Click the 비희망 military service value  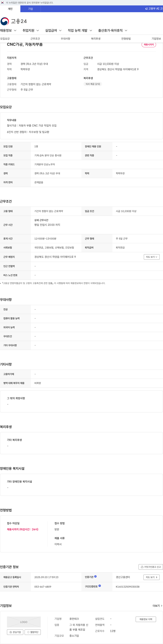coord(38,383)
